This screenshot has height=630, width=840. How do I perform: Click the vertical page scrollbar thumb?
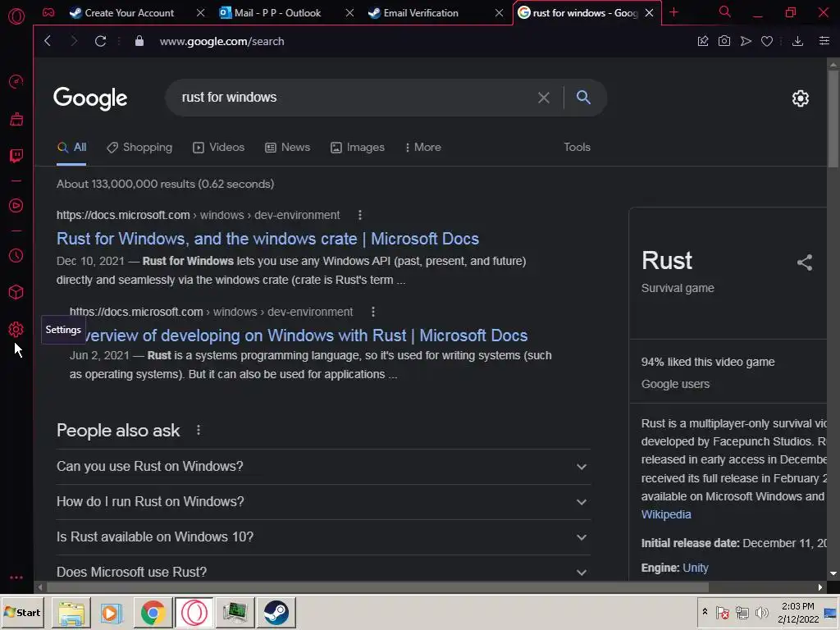833,119
